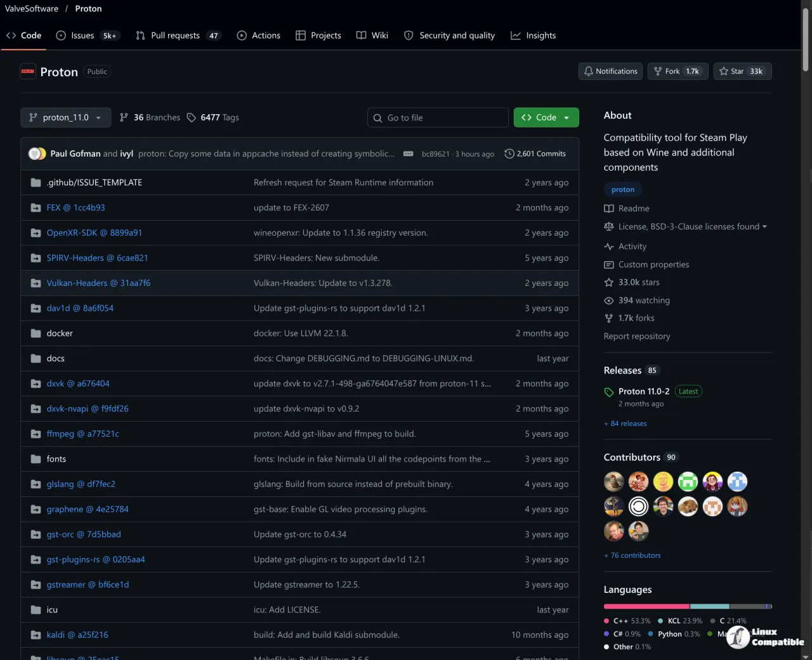The width and height of the screenshot is (812, 660).
Task: Click the SPIRV-Headers submodule icon
Action: coord(36,258)
